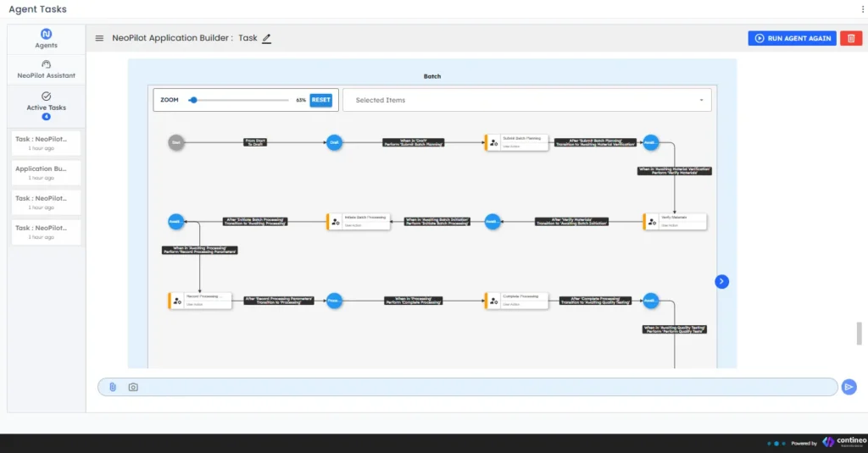Image resolution: width=868 pixels, height=453 pixels.
Task: Click the camera screenshot icon
Action: point(133,387)
